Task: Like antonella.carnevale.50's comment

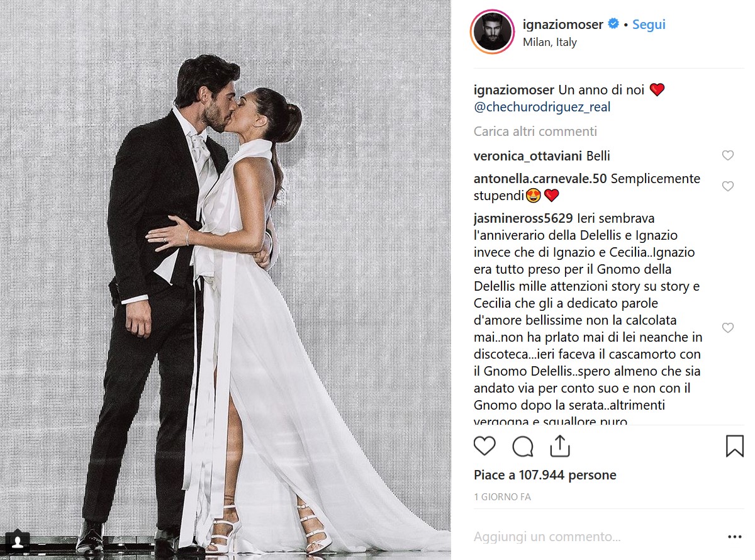Action: (x=728, y=187)
